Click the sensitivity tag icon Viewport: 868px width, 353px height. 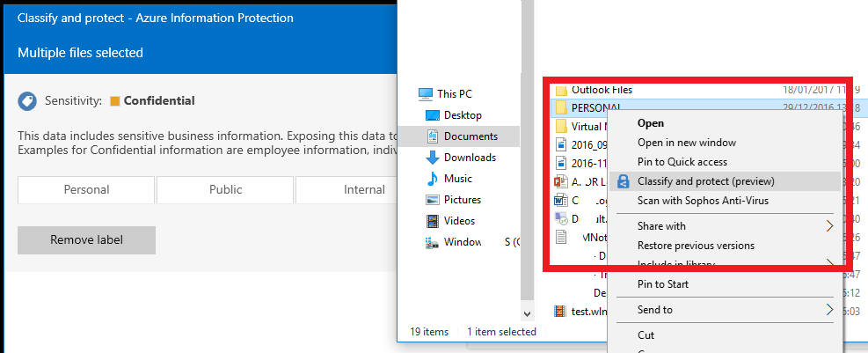point(26,101)
